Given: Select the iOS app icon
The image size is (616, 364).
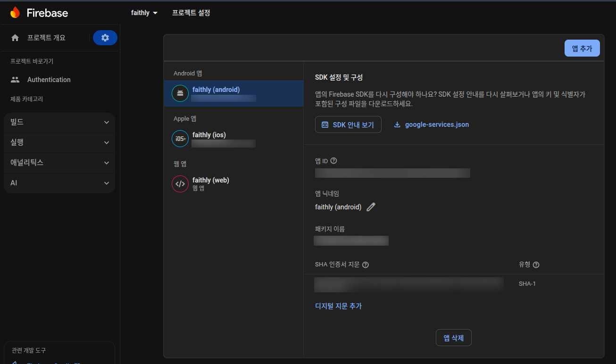Looking at the screenshot, I should click(180, 139).
